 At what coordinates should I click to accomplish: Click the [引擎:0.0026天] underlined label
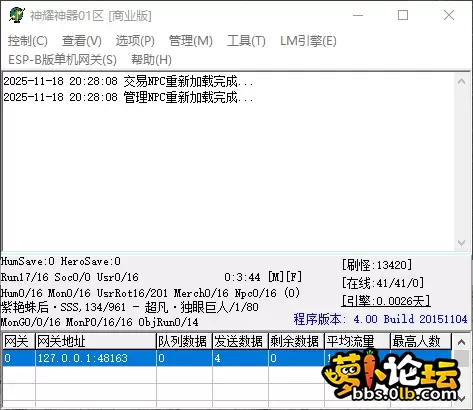point(386,301)
